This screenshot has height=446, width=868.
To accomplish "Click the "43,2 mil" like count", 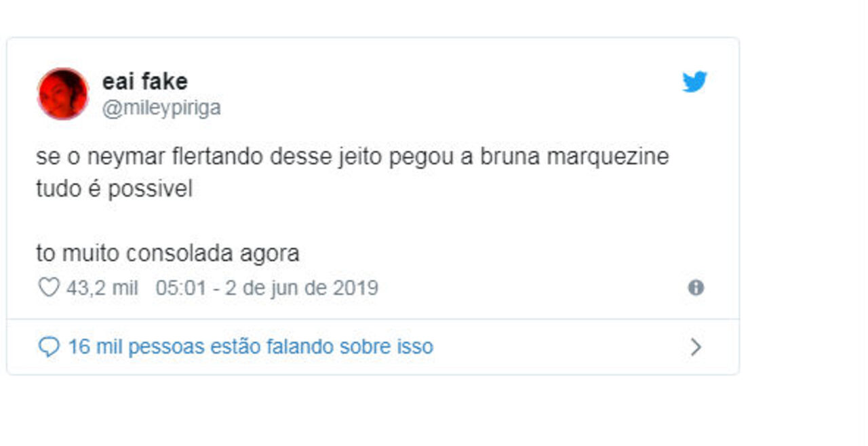I will (102, 288).
